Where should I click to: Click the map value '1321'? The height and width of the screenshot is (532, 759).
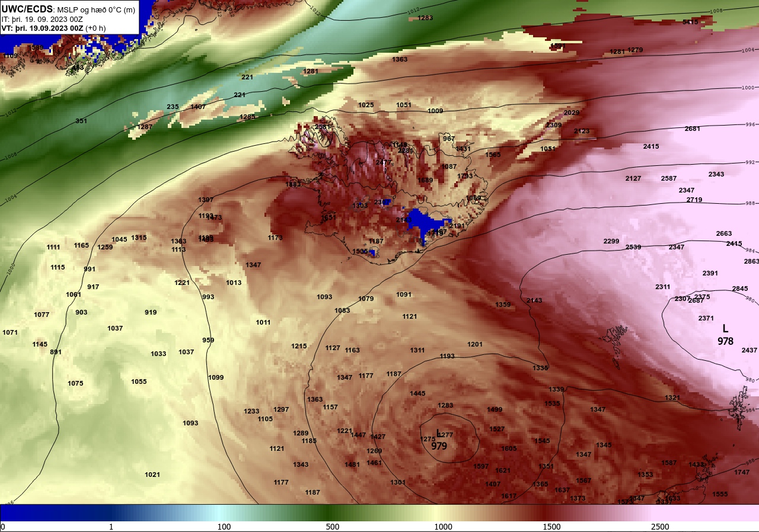click(x=672, y=398)
